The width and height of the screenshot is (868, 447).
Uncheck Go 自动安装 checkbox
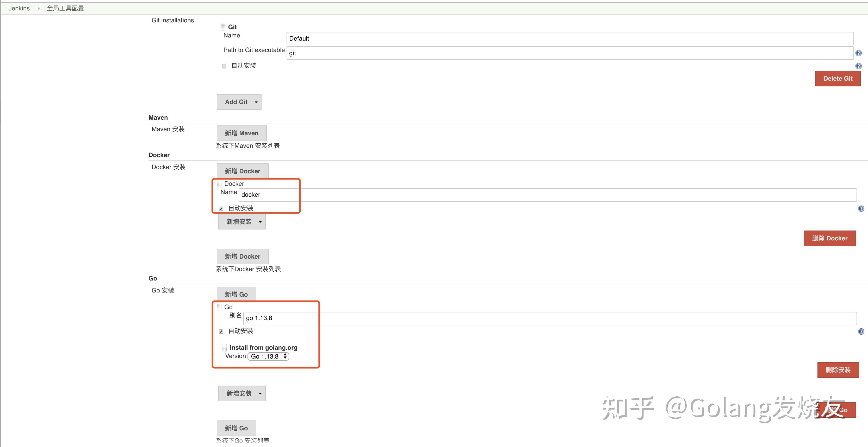[x=221, y=331]
